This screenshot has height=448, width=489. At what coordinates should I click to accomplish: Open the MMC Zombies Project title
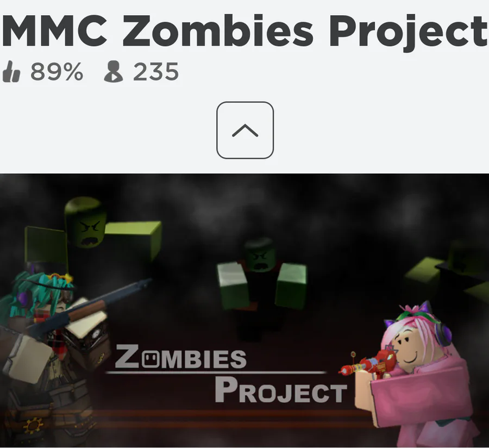tap(244, 30)
